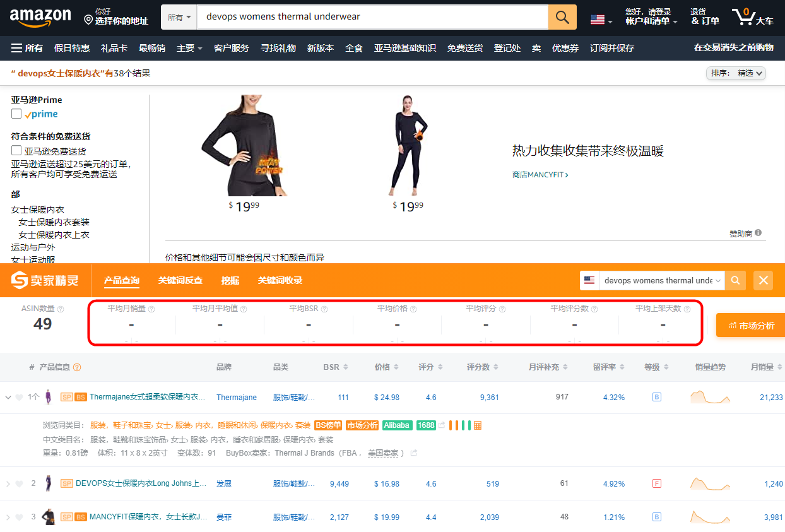Image resolution: width=785 pixels, height=532 pixels.
Task: Click the Alibaba green button
Action: (398, 425)
